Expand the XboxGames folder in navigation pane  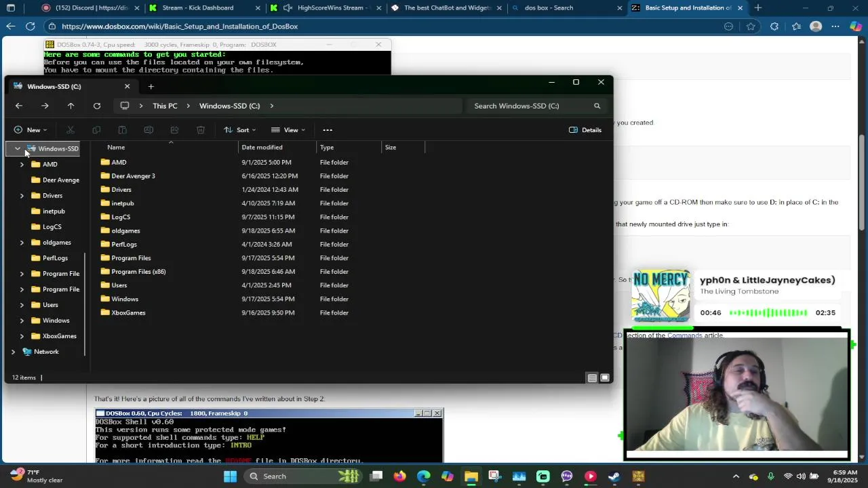(x=22, y=335)
